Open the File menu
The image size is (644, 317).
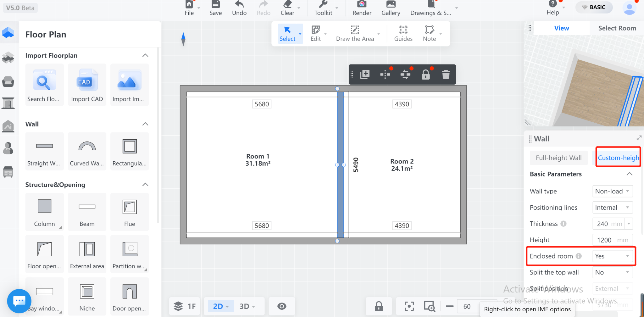point(189,8)
